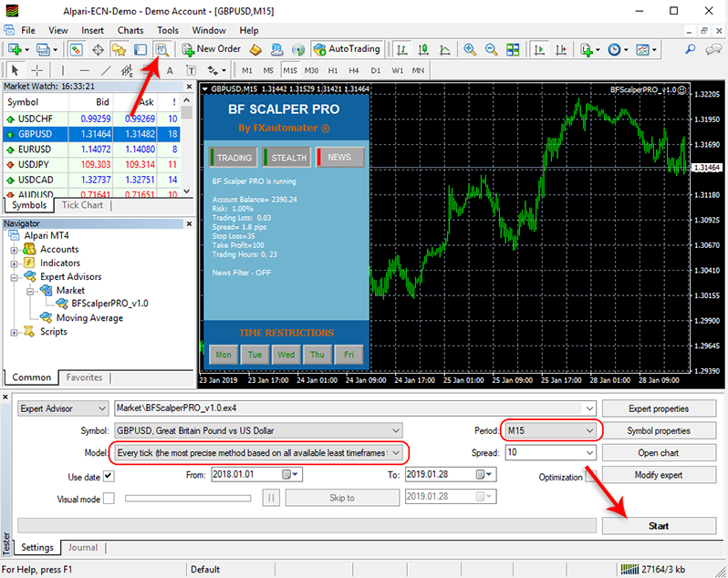Toggle the Data Window crosshair icon

(x=98, y=49)
